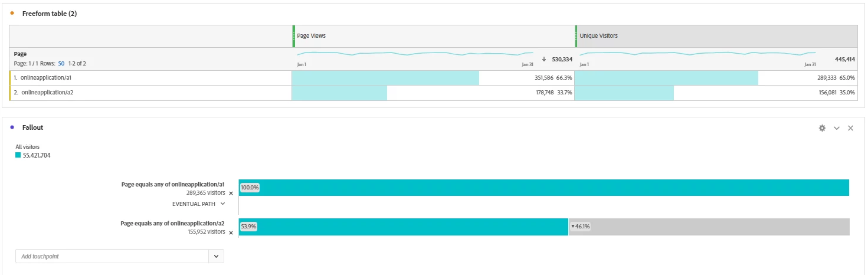Select the 53.9% teal fallout bar
Screen dimensions: 868x275
(x=404, y=227)
